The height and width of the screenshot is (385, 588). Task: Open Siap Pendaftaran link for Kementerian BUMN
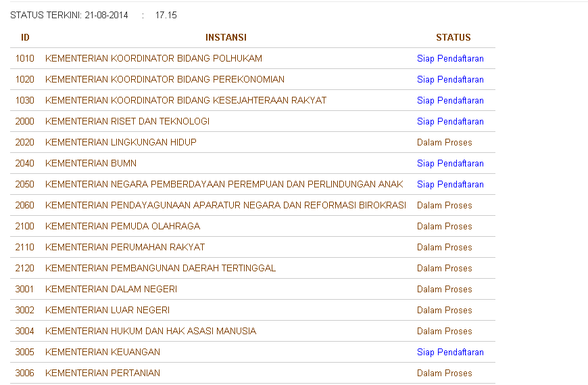point(450,164)
